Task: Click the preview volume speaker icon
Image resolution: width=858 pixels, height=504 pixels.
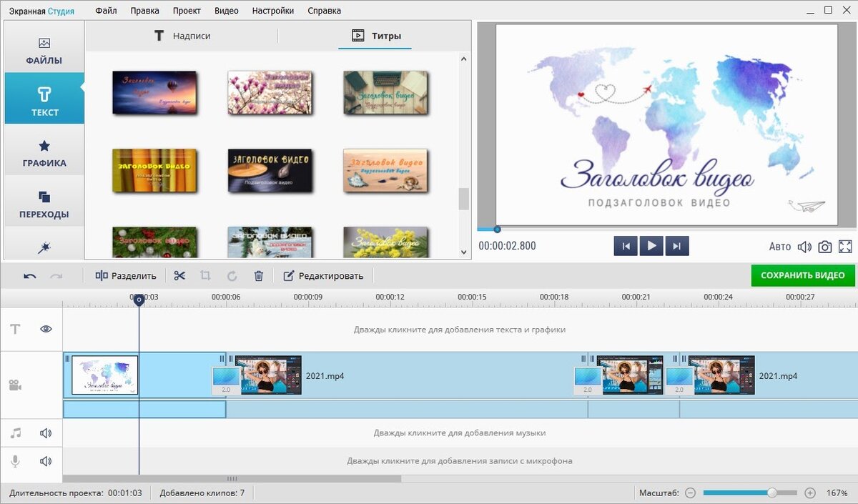Action: [x=804, y=247]
